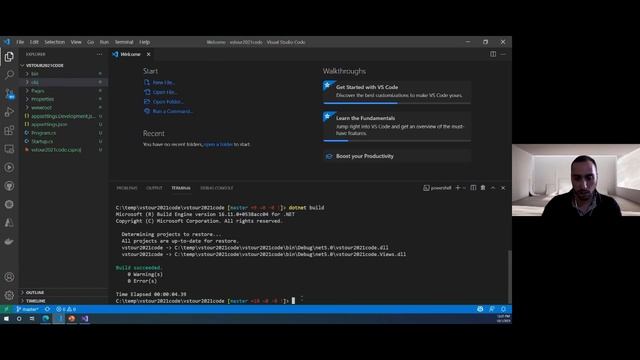The image size is (640, 360).
Task: Click the remote window indicator in status bar
Action: 6,309
